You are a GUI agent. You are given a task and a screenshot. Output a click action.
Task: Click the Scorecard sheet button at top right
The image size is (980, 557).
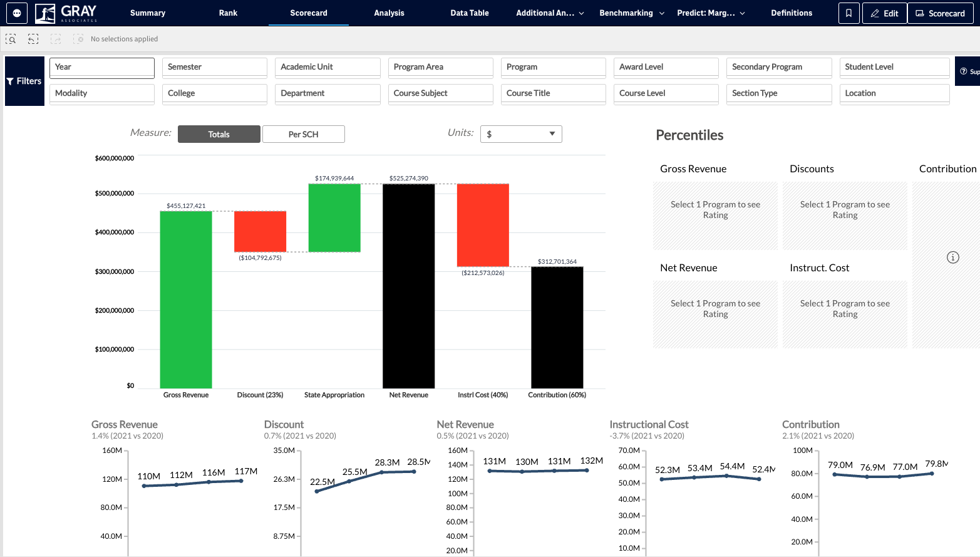coord(941,13)
